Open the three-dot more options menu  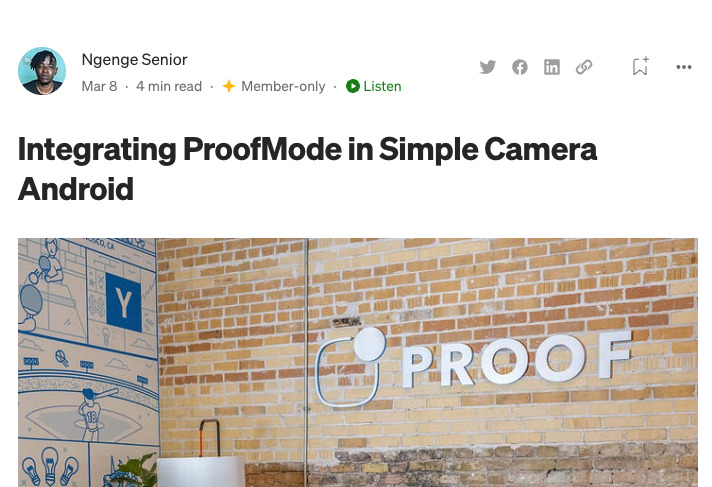(683, 67)
